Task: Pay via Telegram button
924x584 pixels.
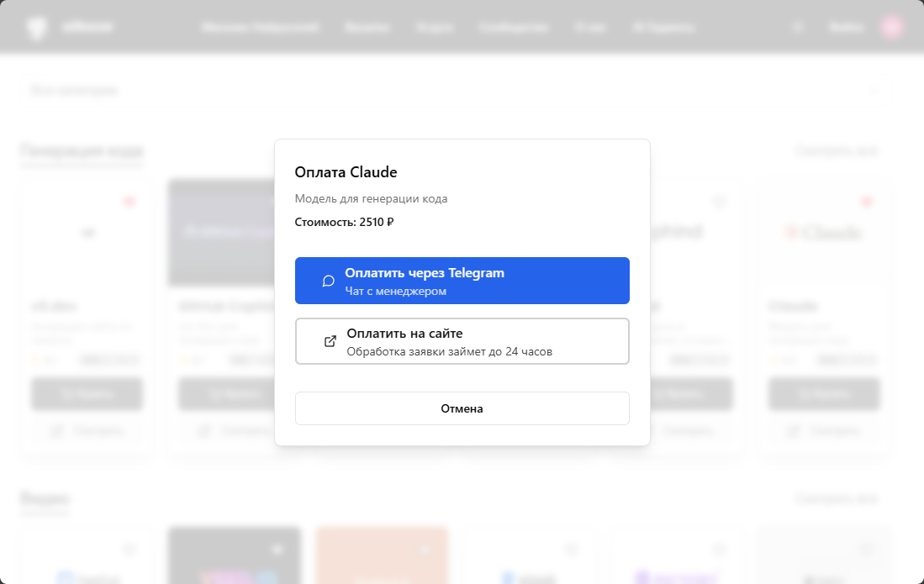Action: tap(462, 281)
